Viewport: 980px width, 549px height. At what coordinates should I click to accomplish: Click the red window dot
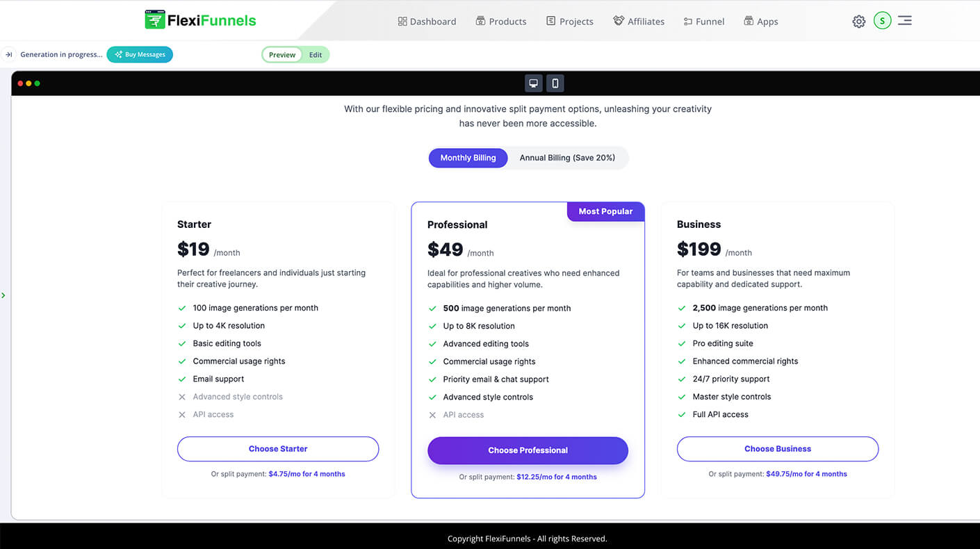click(x=20, y=83)
